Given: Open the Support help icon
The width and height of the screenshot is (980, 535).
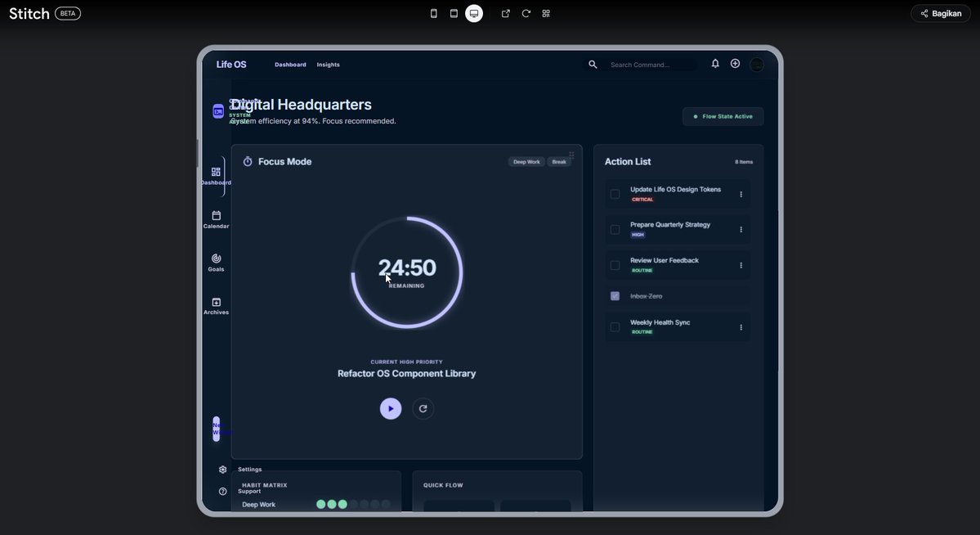Looking at the screenshot, I should (x=222, y=491).
